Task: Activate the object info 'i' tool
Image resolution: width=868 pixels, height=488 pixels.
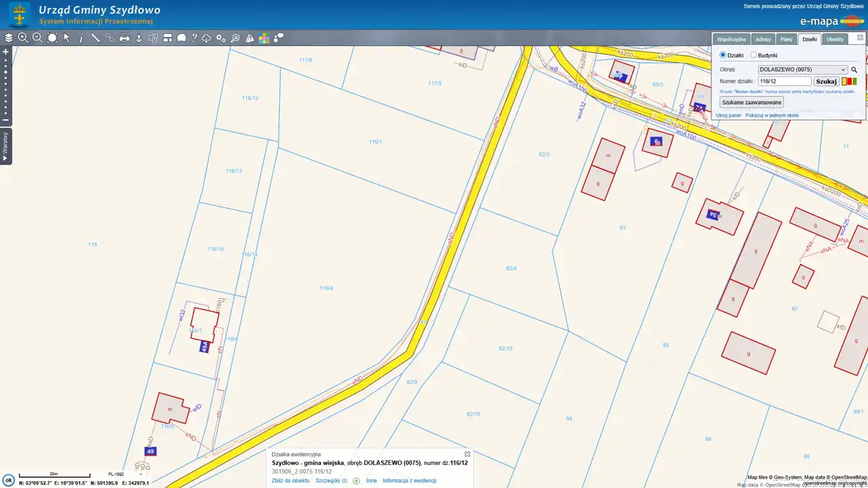Action: click(81, 38)
